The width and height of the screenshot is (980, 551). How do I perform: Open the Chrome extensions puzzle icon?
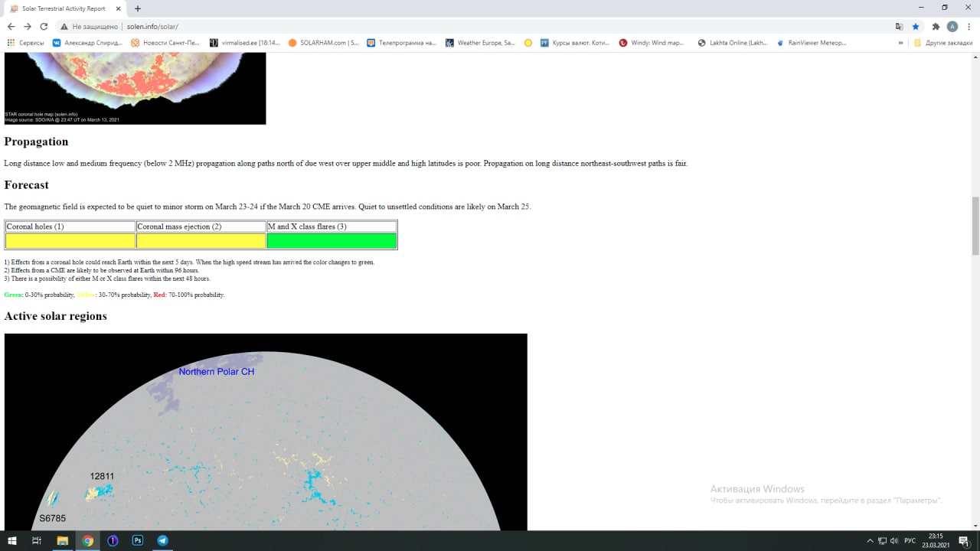coord(936,26)
